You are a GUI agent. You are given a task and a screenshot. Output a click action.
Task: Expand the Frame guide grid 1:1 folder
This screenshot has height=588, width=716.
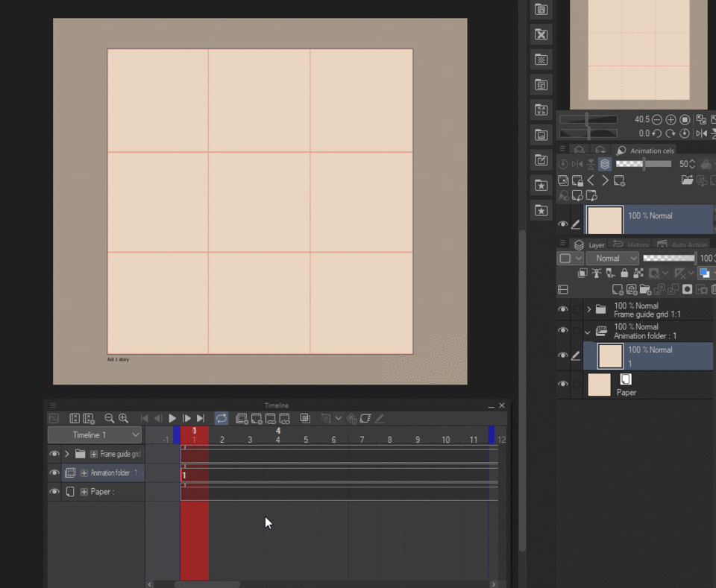[x=588, y=309]
